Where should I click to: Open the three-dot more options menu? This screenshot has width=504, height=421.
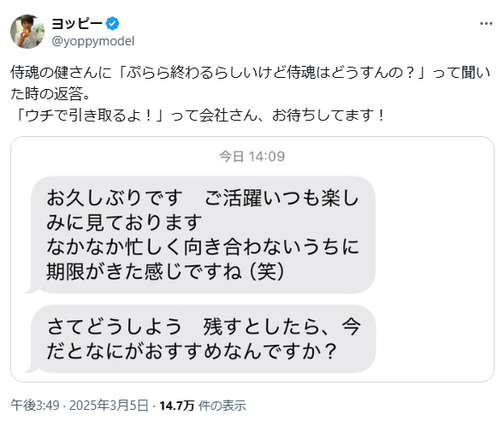[x=486, y=23]
